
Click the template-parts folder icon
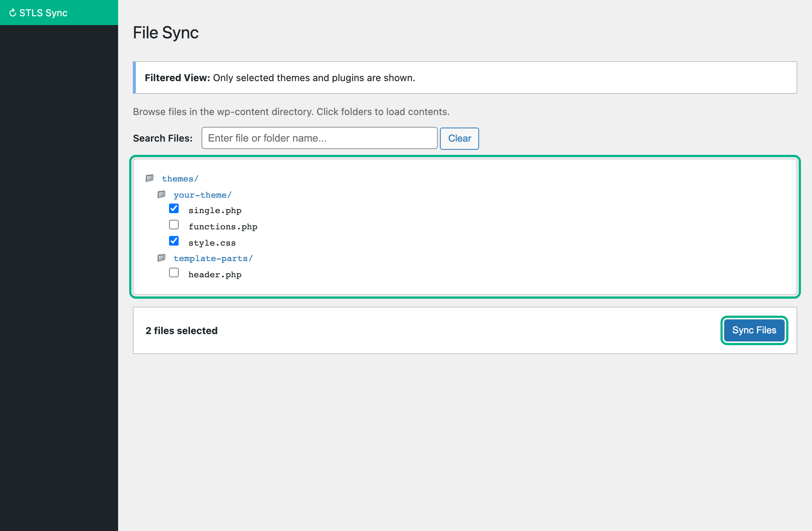pos(162,258)
